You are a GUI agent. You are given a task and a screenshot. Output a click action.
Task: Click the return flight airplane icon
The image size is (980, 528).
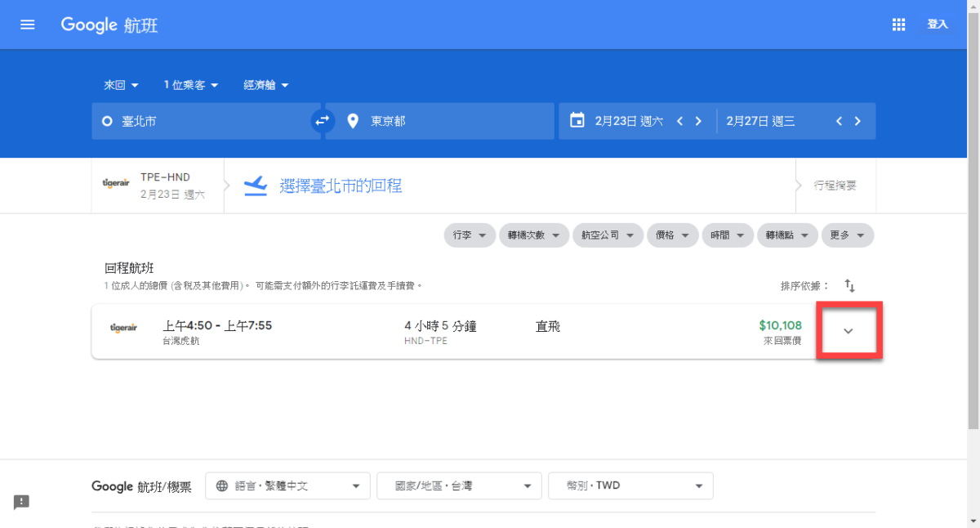coord(256,186)
